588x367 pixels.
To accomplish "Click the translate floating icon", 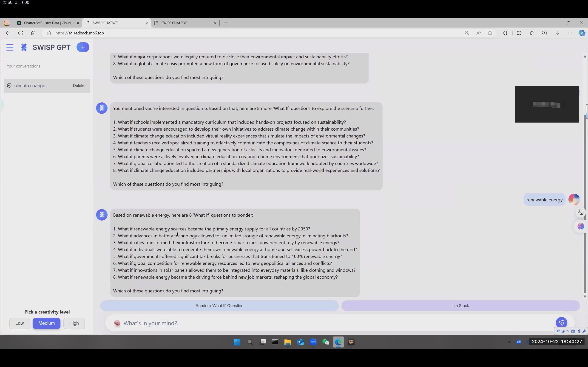I will point(580,212).
